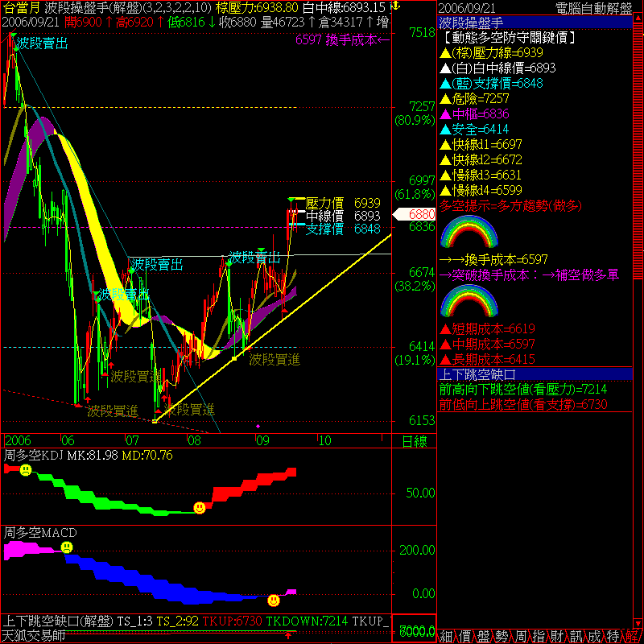Click the 前低向上跳空值(看支撐)=6730 line
The width and height of the screenshot is (644, 644).
pos(523,405)
